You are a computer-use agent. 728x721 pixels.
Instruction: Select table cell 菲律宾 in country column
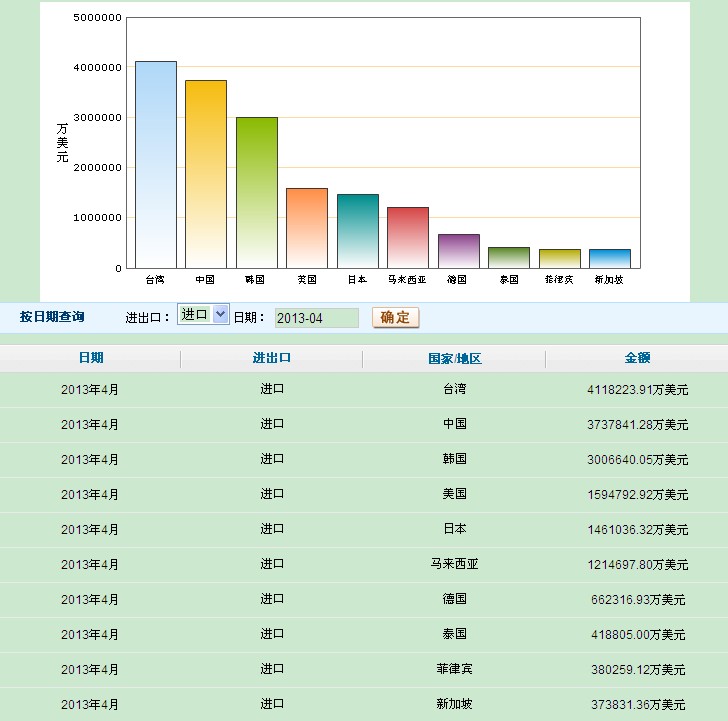click(x=455, y=669)
